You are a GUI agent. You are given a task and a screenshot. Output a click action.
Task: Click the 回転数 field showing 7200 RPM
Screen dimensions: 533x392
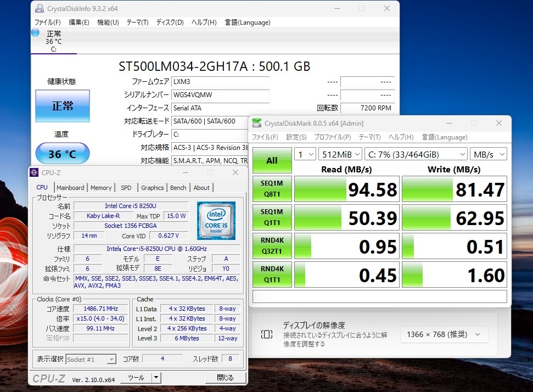[367, 108]
